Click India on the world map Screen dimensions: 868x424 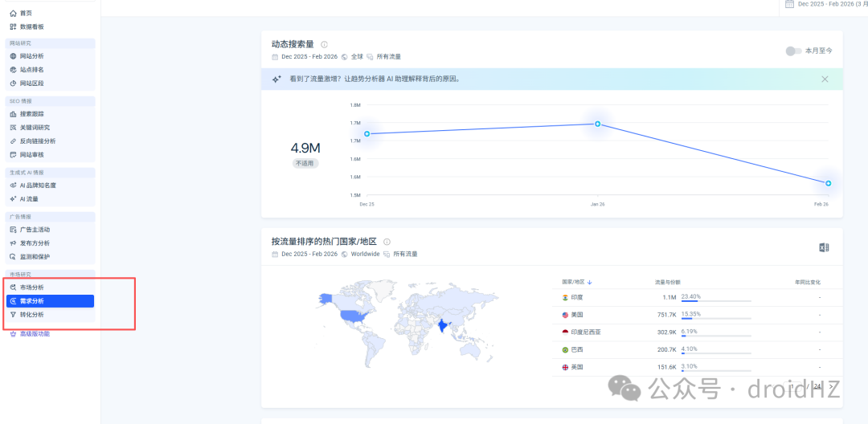tap(442, 326)
